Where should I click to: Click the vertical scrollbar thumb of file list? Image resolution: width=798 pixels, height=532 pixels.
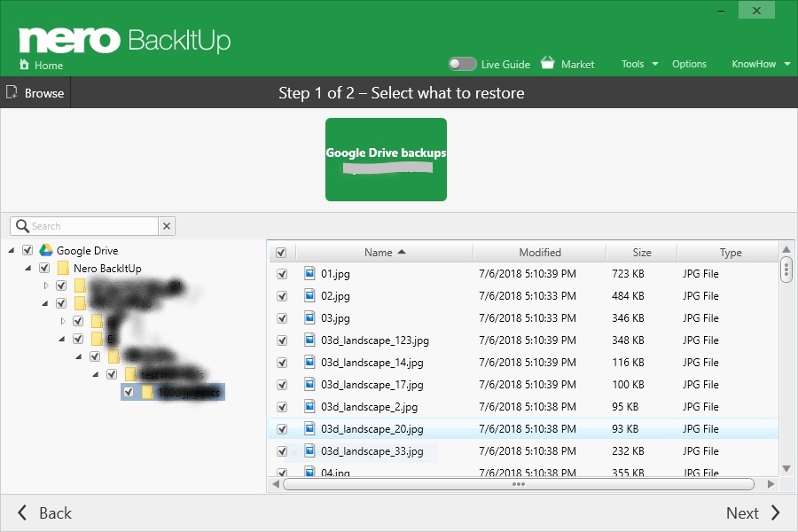pos(786,270)
